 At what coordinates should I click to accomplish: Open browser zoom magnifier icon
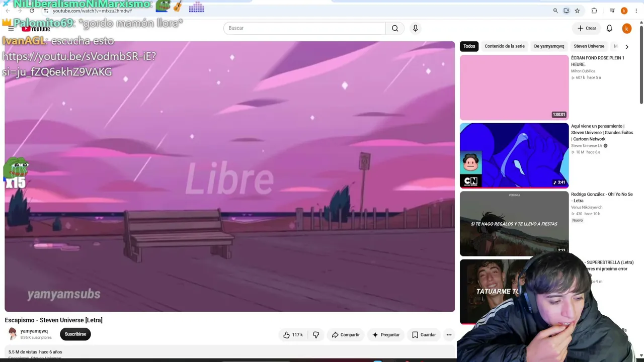point(555,11)
